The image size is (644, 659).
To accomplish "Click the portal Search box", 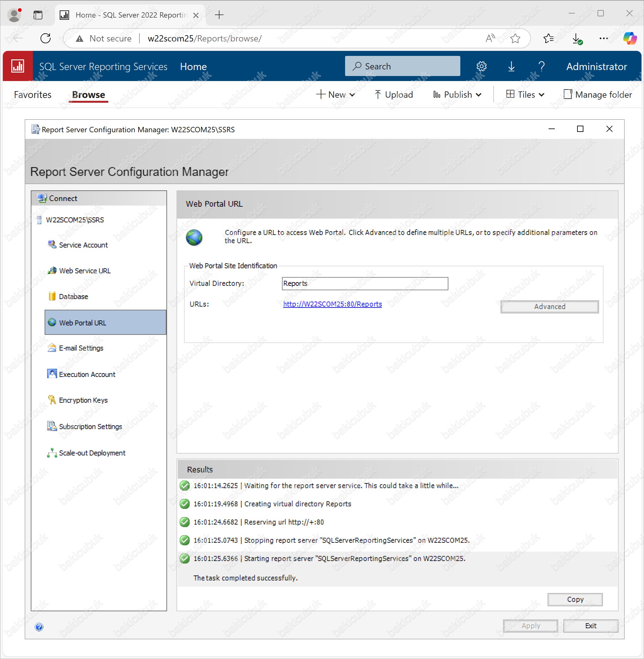I will point(403,66).
